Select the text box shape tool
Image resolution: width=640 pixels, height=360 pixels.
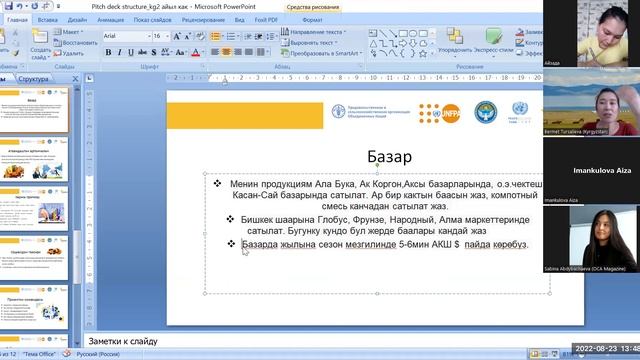coord(373,33)
